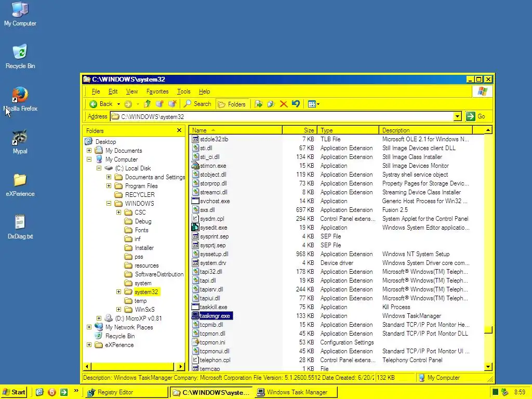This screenshot has height=399, width=532.
Task: Expand the system32 folder tree node
Action: 118,292
